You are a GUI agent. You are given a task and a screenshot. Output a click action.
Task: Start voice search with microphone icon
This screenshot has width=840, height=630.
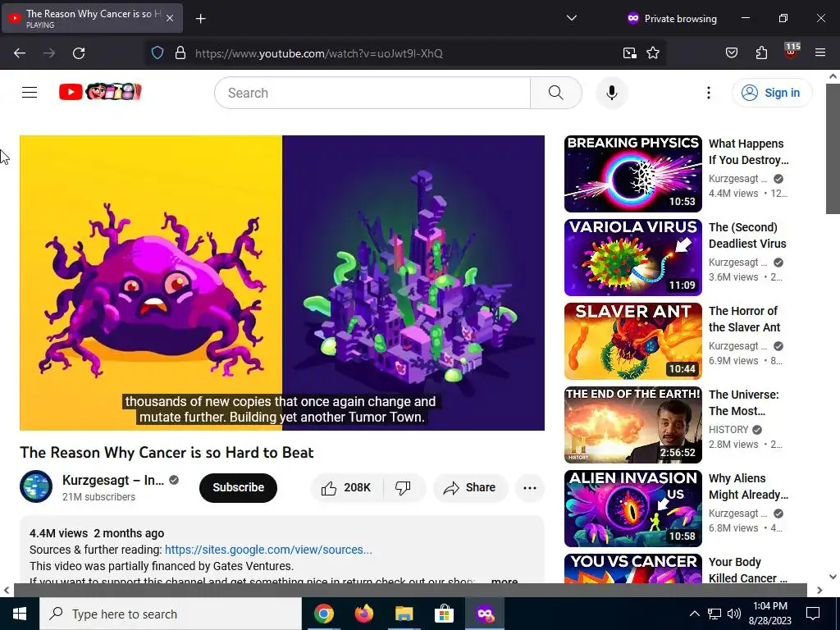click(x=611, y=93)
